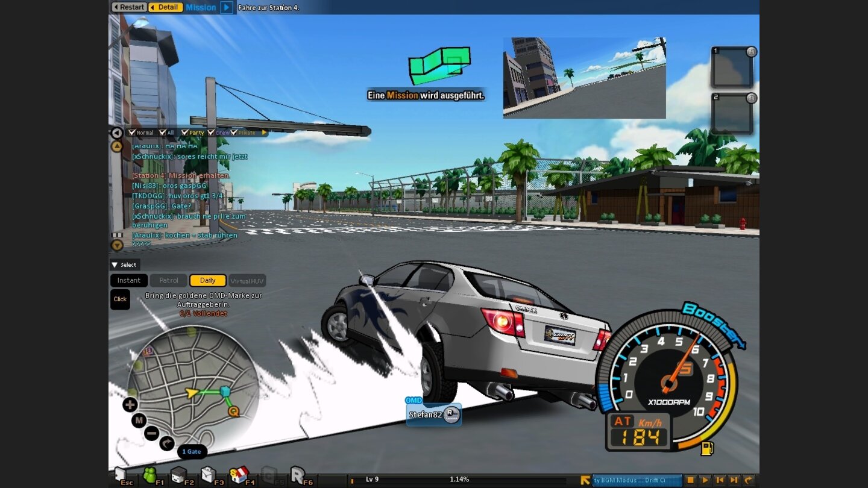
Task: Click the blue cube waypoint on minimap
Action: point(225,392)
